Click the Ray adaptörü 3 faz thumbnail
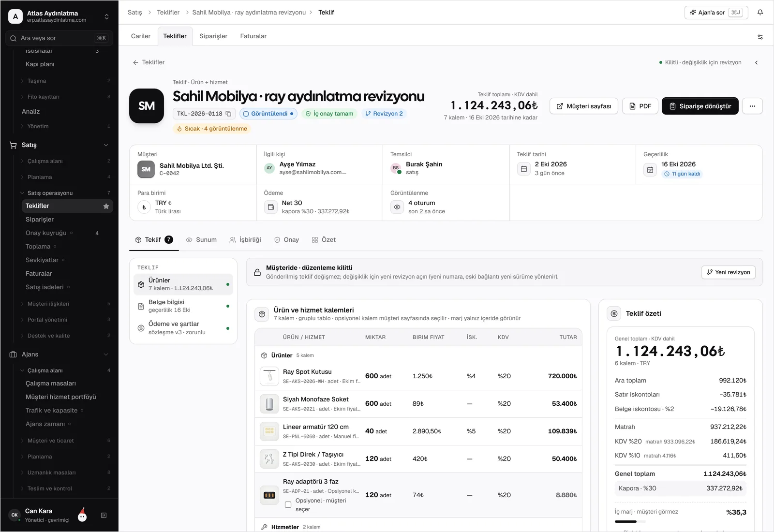Image resolution: width=774 pixels, height=532 pixels. 269,495
